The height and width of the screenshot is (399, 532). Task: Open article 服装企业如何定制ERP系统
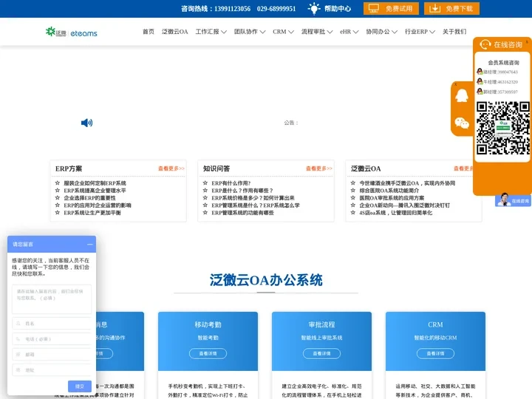[95, 183]
